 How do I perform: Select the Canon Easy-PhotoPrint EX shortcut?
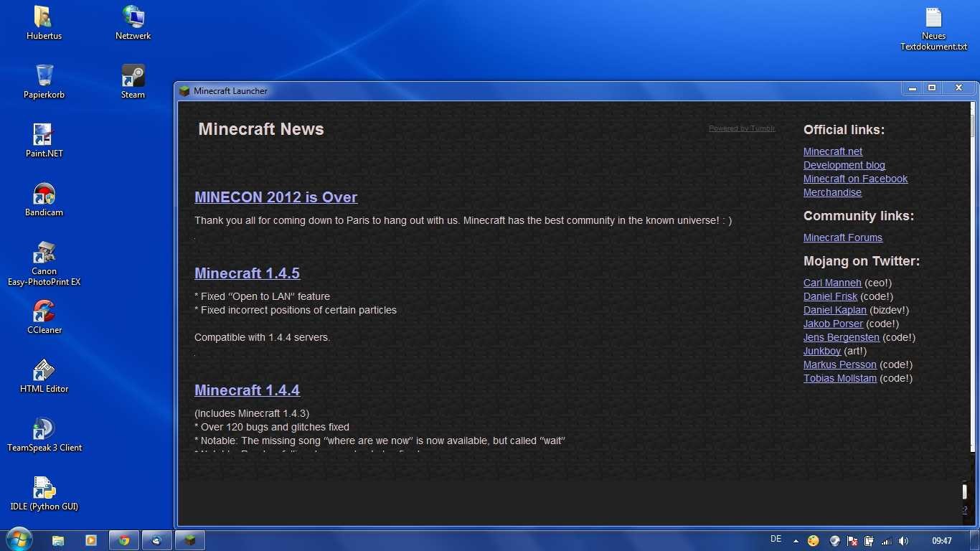[44, 263]
